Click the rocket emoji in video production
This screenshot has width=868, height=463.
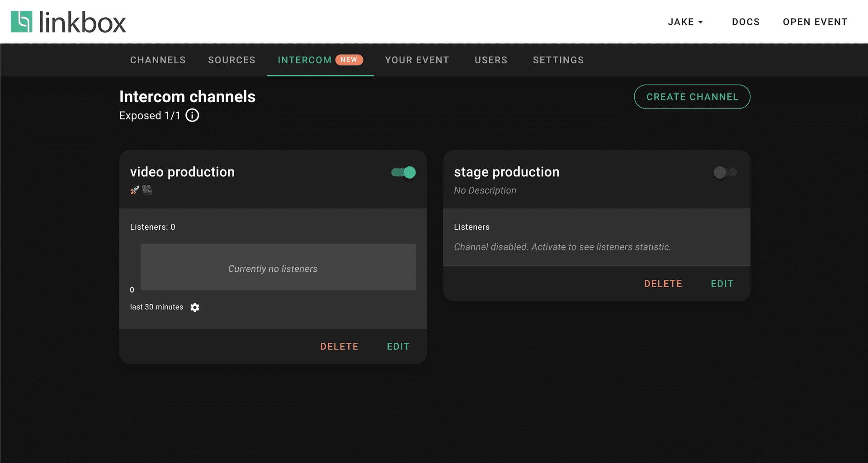coord(135,190)
